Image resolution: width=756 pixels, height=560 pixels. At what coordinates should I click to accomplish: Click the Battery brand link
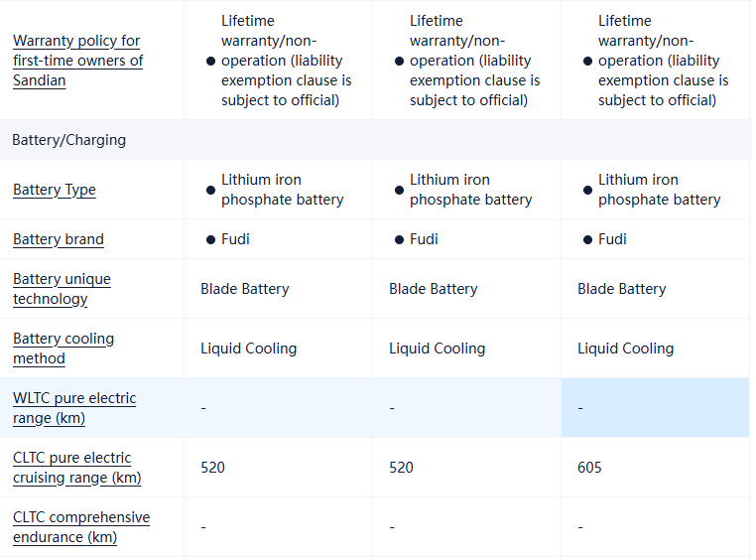click(x=59, y=239)
